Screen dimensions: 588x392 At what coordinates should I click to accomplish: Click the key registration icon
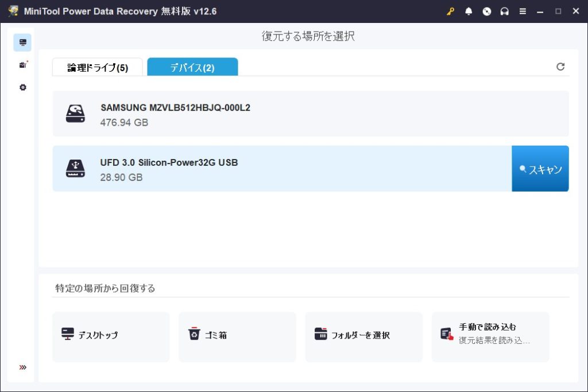coord(450,11)
